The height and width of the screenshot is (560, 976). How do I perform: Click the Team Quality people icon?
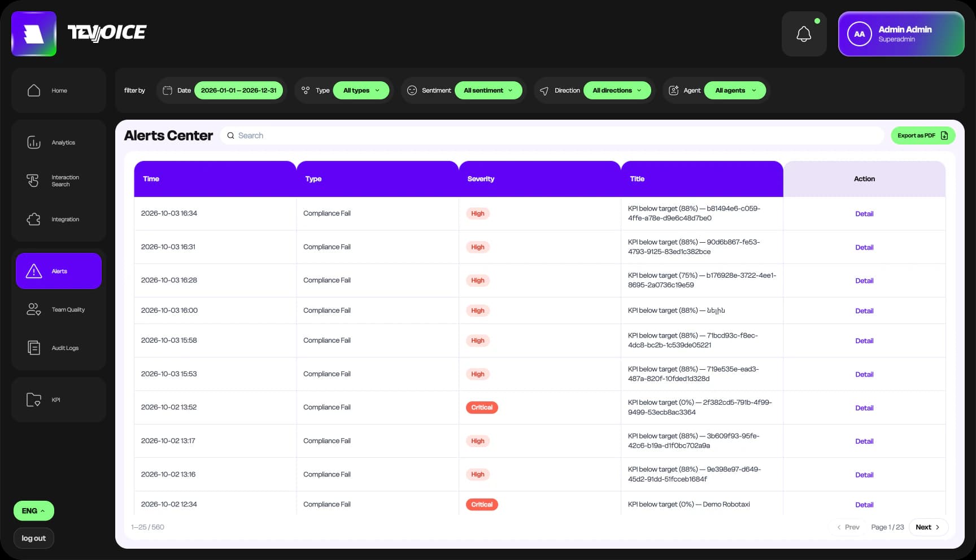click(x=34, y=309)
